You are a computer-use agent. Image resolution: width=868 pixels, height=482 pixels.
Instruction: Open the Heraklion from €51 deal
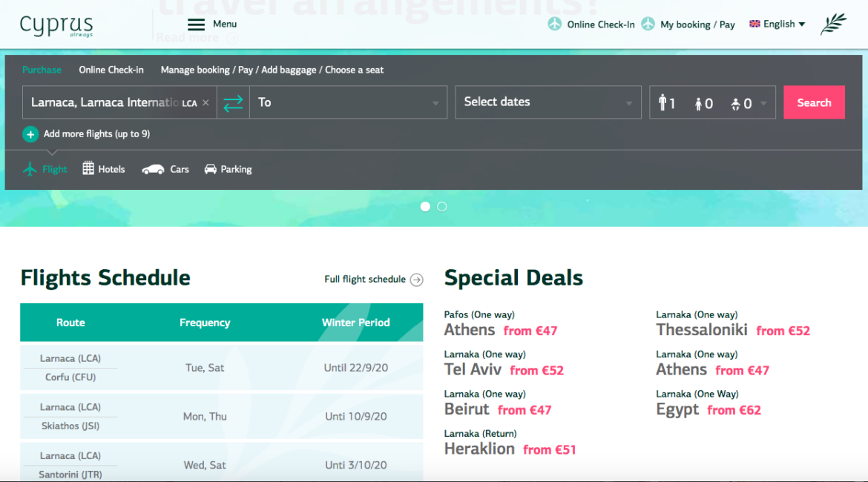(510, 443)
